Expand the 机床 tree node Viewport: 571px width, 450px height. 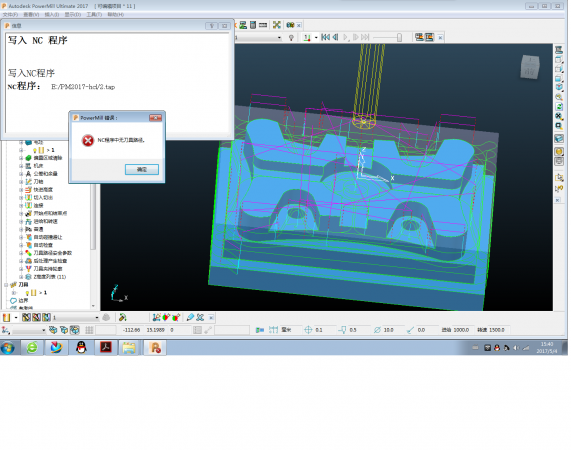(21, 166)
